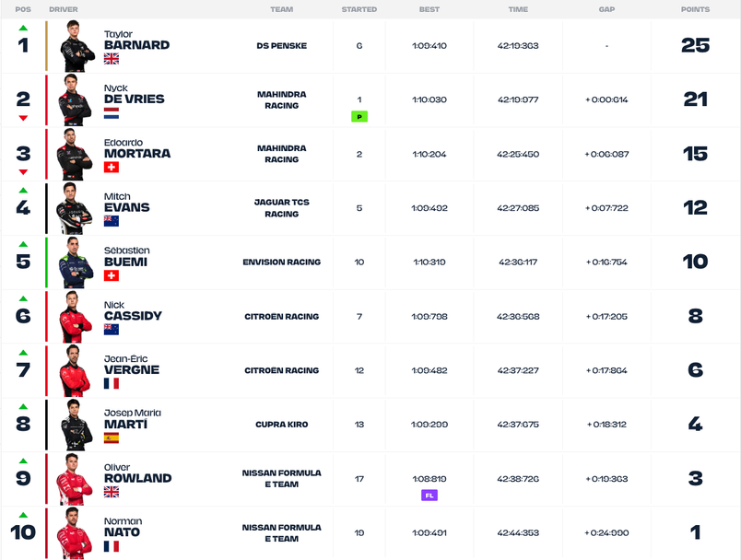Click the purple FL fastest lap badge
The image size is (741, 560).
click(429, 496)
